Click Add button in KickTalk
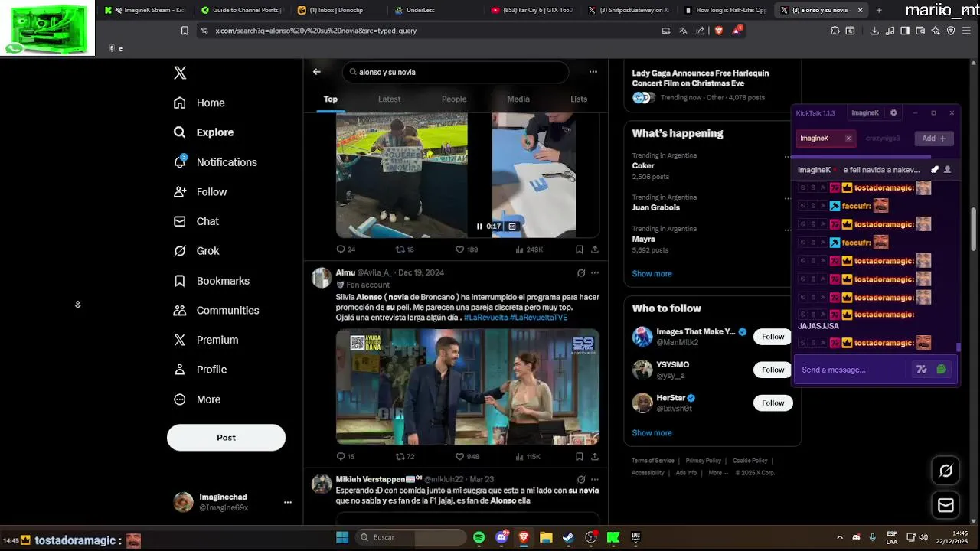 tap(933, 139)
